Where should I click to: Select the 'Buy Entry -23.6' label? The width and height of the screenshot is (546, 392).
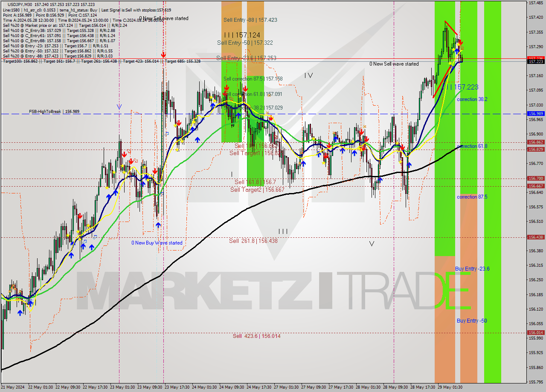point(472,269)
